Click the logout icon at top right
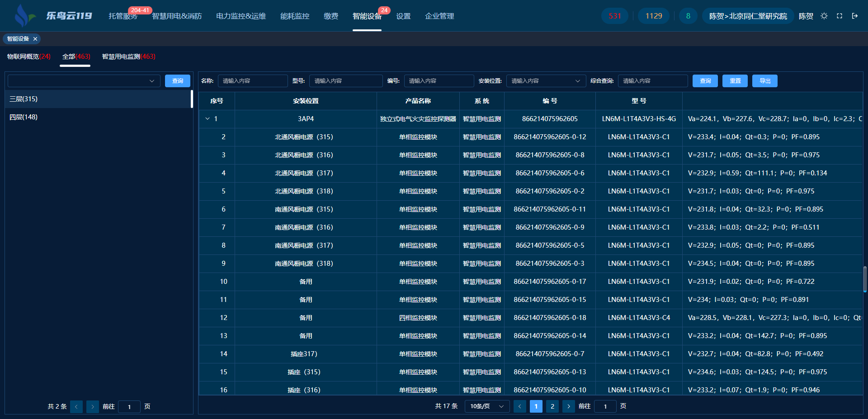Viewport: 868px width, 419px height. (855, 16)
